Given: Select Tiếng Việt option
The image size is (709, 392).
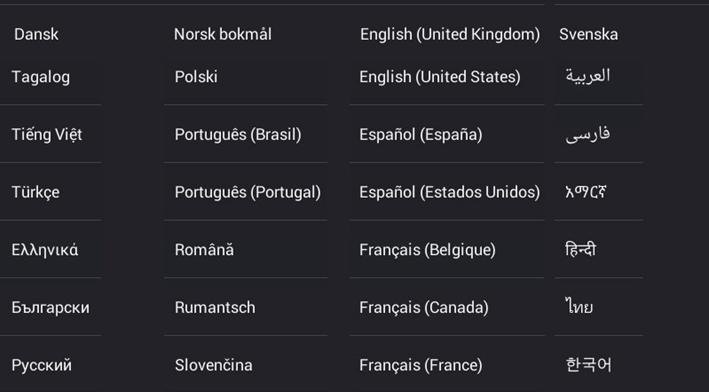Looking at the screenshot, I should [x=47, y=135].
